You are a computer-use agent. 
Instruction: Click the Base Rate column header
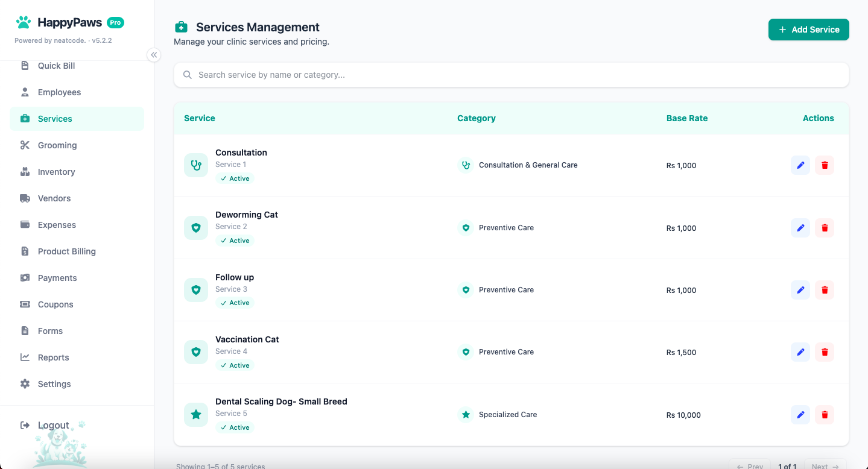tap(687, 118)
